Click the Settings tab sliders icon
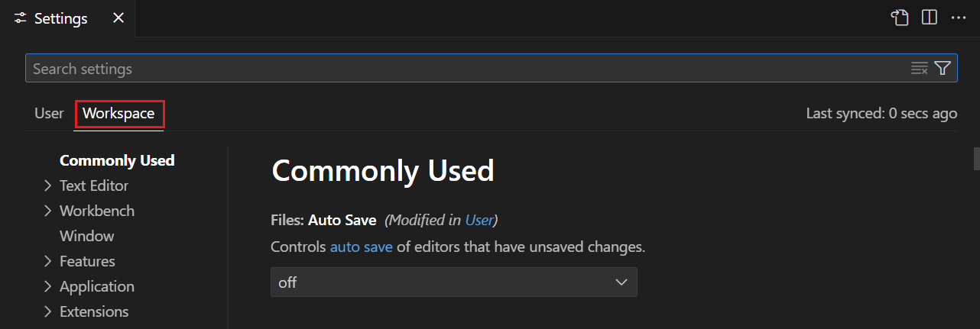This screenshot has height=329, width=980. pos(21,18)
